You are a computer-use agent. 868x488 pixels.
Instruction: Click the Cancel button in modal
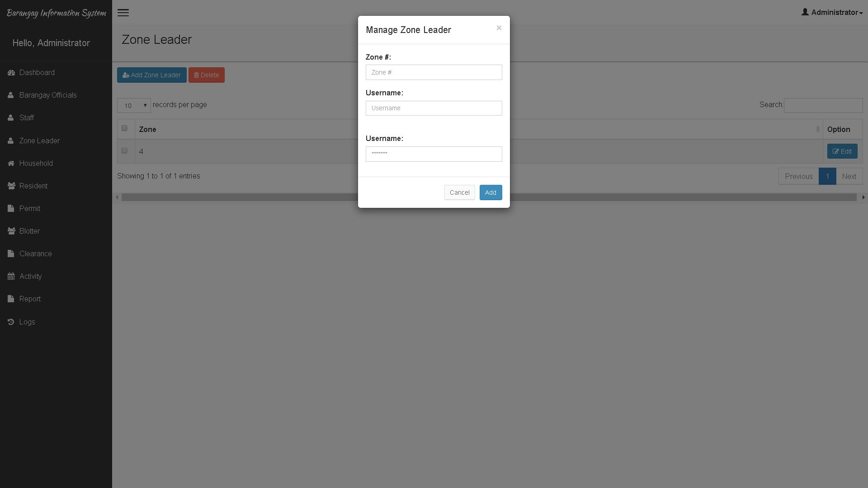(460, 192)
